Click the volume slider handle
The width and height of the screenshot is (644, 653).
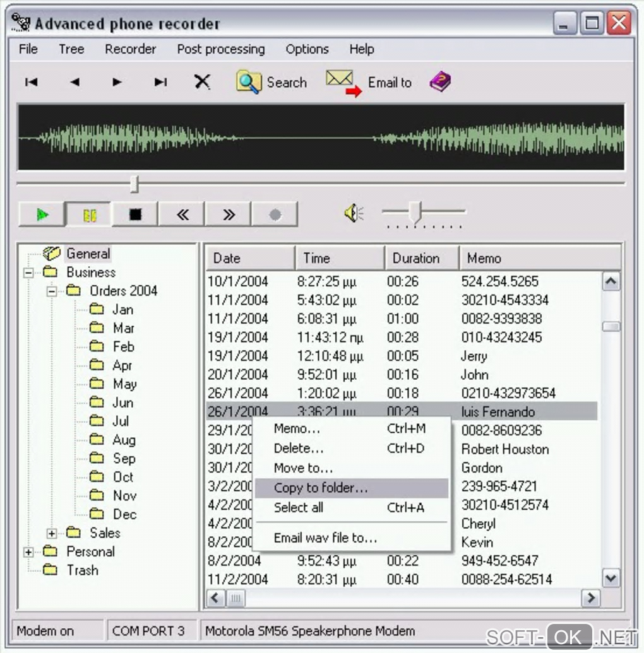coord(414,213)
